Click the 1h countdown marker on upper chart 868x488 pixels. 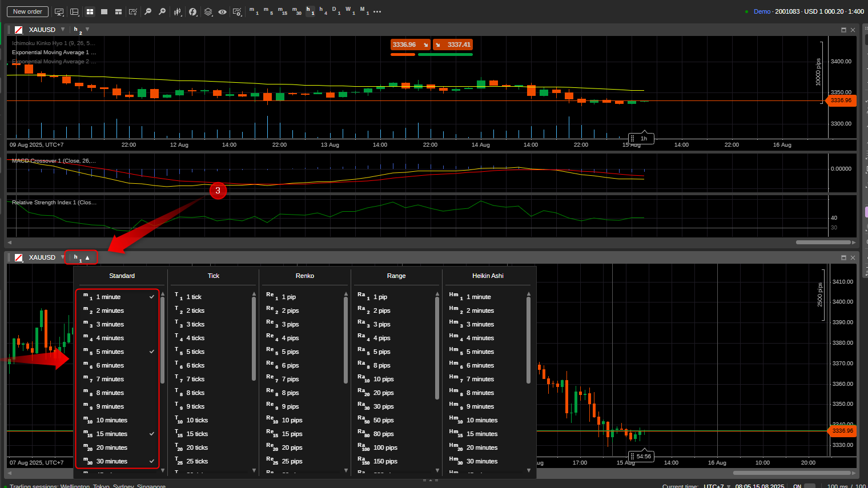tap(641, 138)
